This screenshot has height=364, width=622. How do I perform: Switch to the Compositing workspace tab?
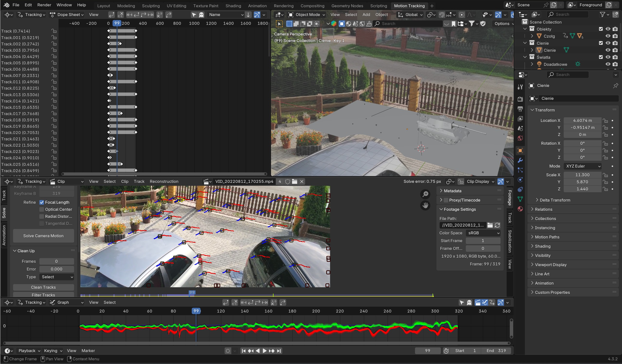click(x=312, y=6)
